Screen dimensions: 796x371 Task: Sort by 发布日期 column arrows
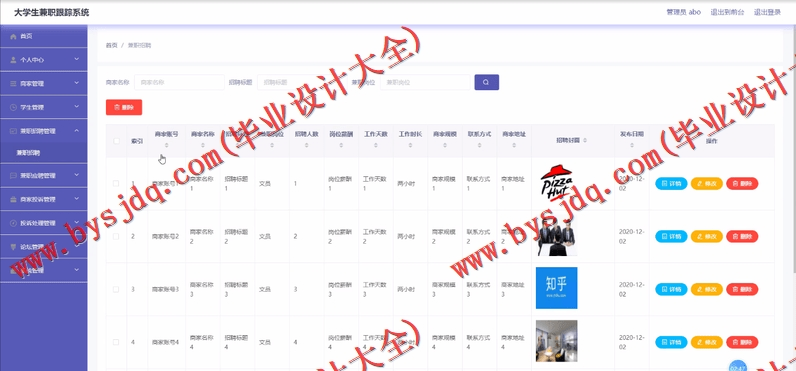pos(632,146)
